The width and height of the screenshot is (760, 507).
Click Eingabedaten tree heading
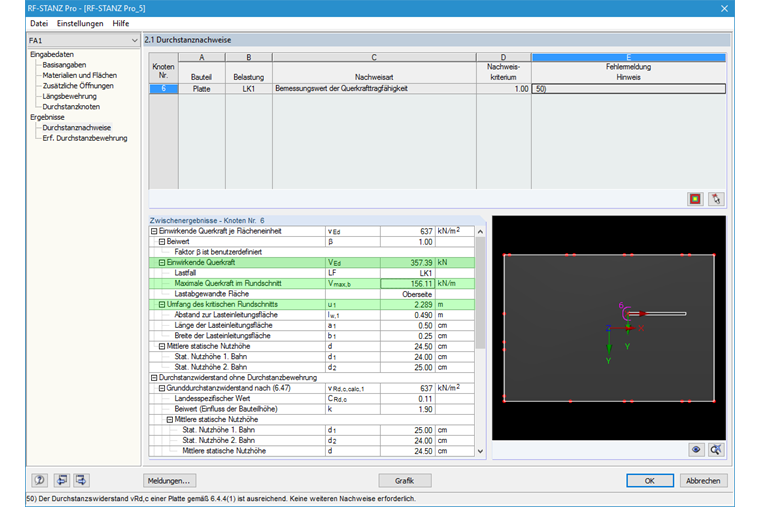click(52, 54)
